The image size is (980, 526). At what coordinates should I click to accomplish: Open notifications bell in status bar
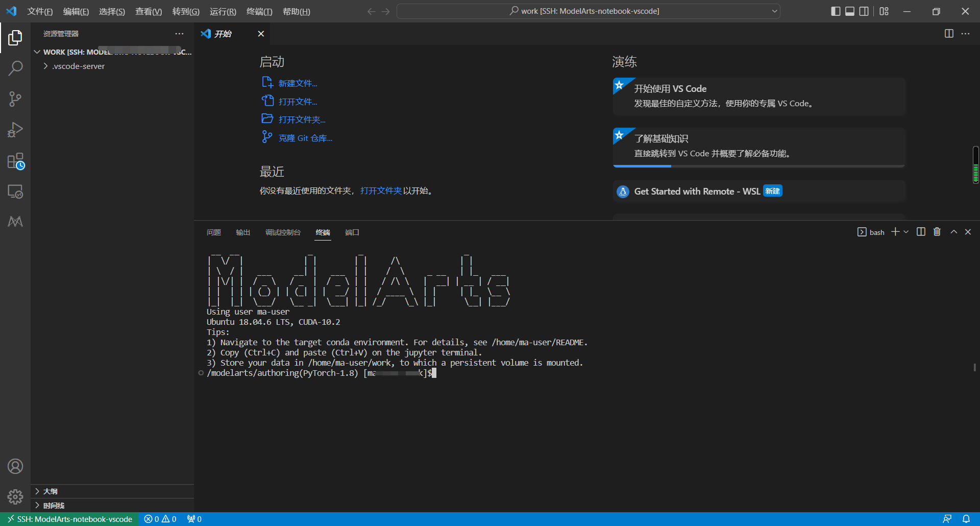[966, 519]
